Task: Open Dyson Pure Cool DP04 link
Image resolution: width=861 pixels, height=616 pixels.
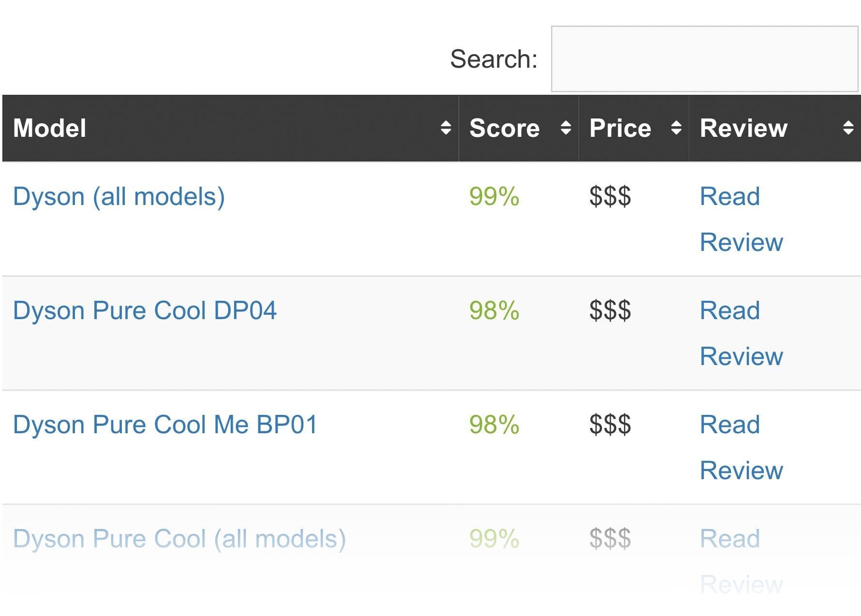Action: tap(145, 310)
